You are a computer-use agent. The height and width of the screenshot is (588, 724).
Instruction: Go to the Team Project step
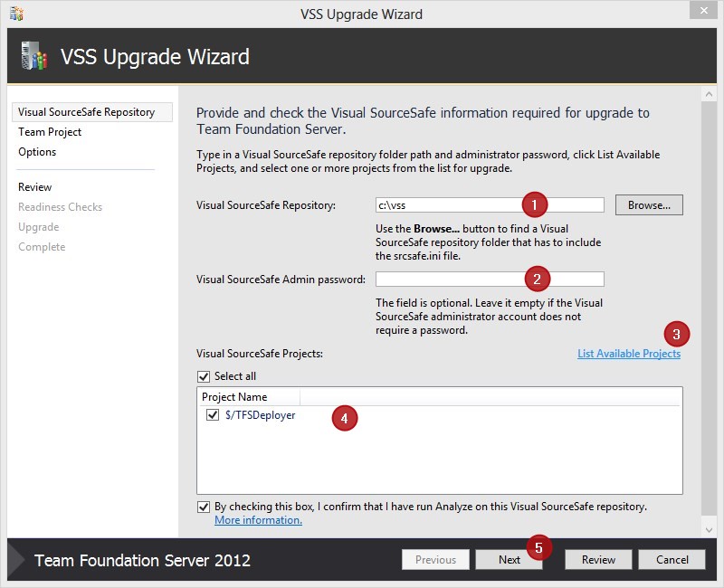[50, 132]
